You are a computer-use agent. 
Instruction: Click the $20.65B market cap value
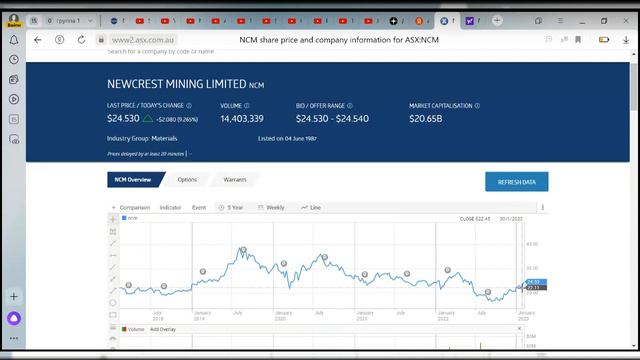426,119
